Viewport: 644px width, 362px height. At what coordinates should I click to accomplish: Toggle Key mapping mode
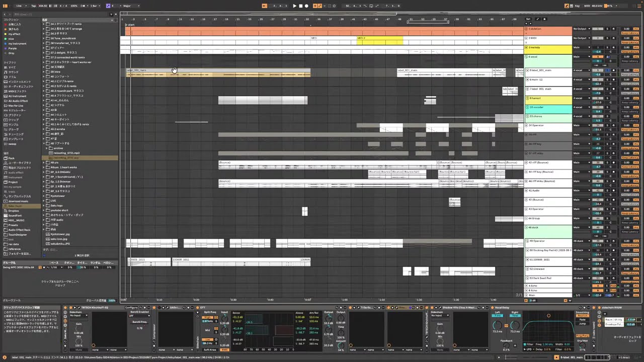coord(577,6)
